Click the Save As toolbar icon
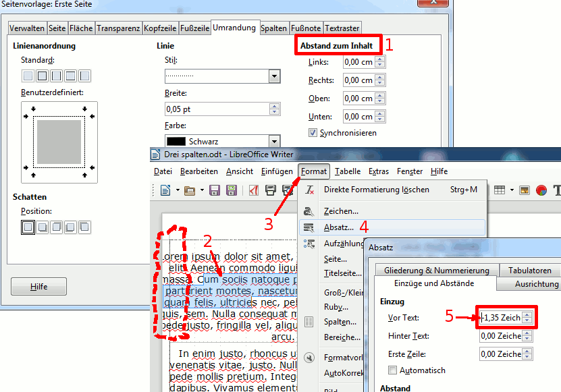 [232, 190]
